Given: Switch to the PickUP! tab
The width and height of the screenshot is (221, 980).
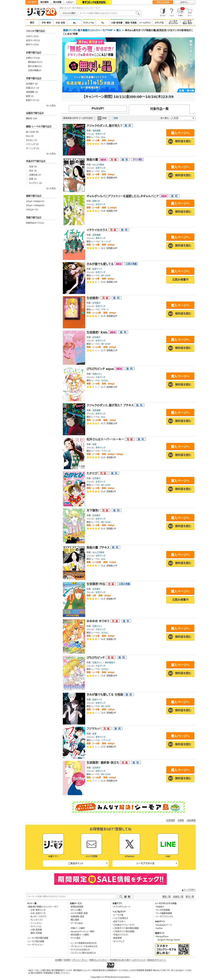Looking at the screenshot, I should pyautogui.click(x=98, y=108).
